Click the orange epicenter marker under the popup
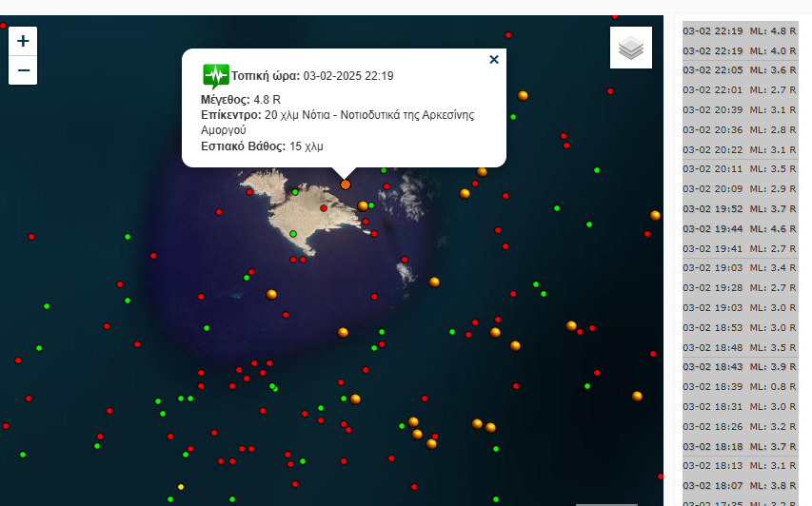The width and height of the screenshot is (812, 506). 346,185
